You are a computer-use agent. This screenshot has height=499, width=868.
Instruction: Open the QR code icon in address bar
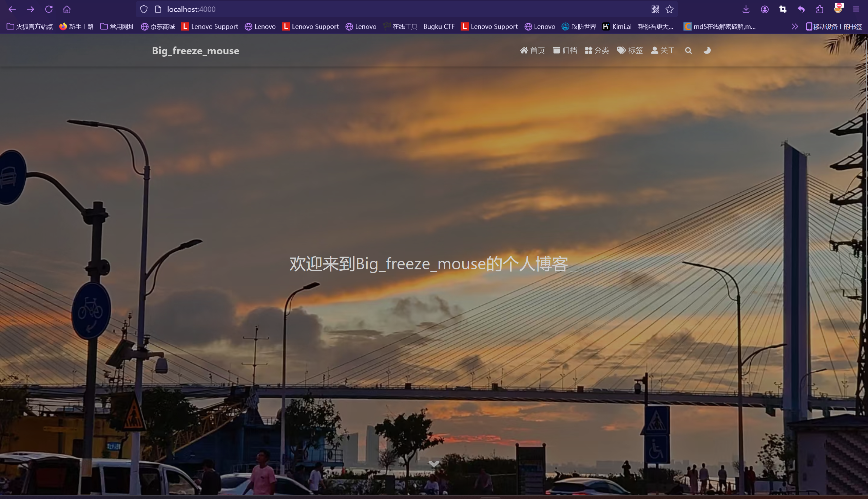(655, 9)
